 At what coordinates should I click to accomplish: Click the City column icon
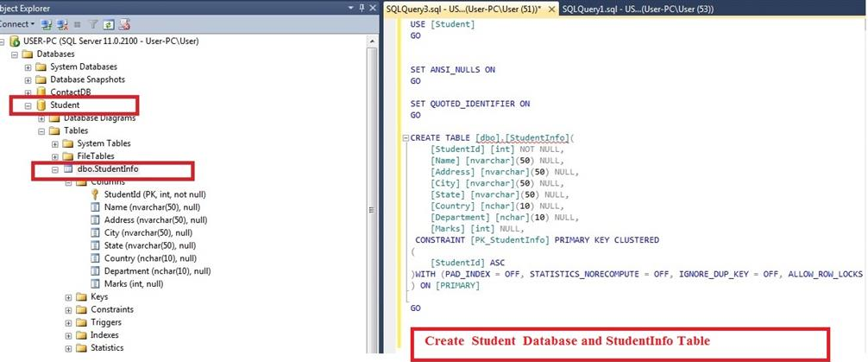point(95,232)
